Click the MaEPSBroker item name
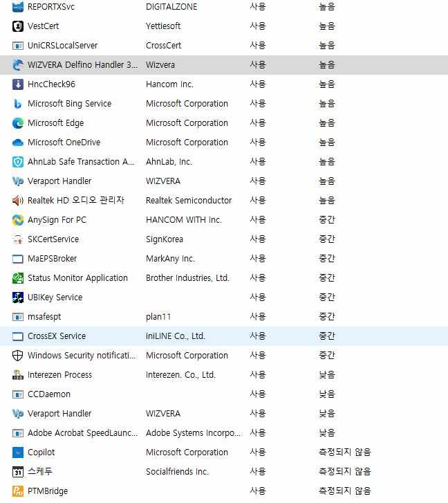The image size is (448, 503). 52,259
